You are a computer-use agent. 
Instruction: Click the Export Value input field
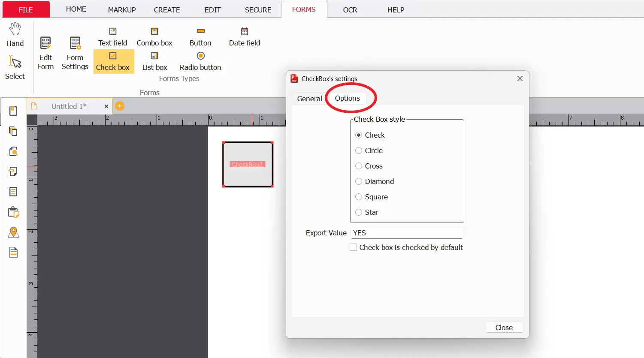pos(407,233)
